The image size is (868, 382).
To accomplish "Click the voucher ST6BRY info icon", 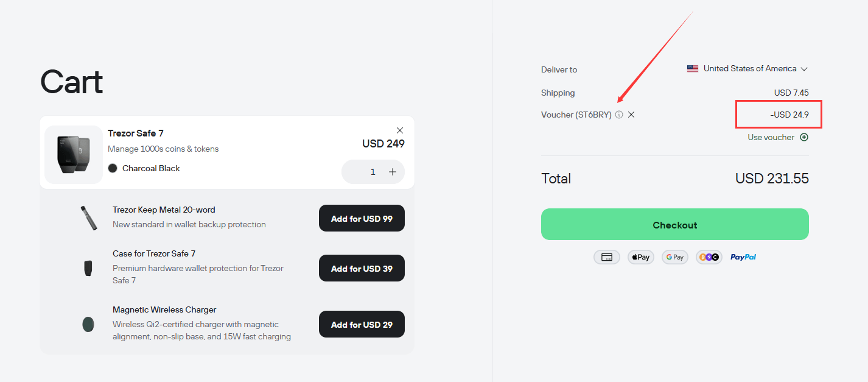I will (619, 115).
